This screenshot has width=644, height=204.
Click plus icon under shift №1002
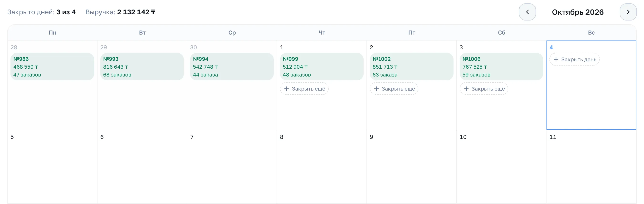(376, 89)
